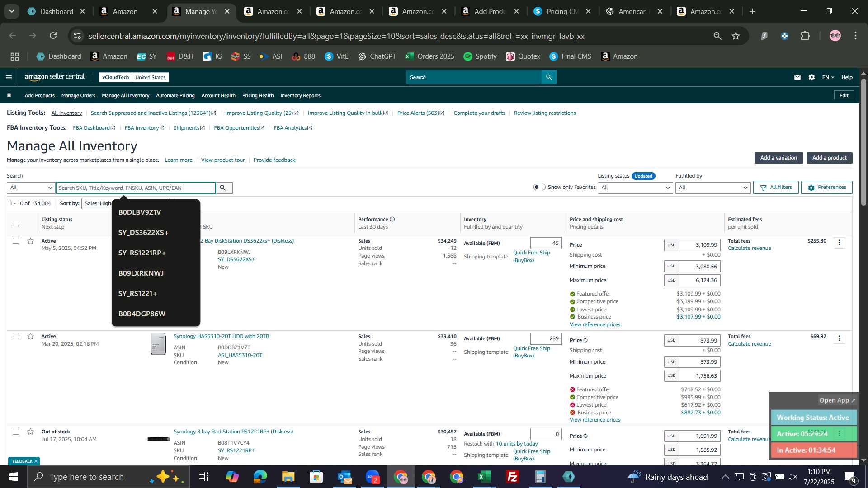Select the HAS5310-20T listing checkbox
Screen dimensions: 868x488
pos(16,336)
